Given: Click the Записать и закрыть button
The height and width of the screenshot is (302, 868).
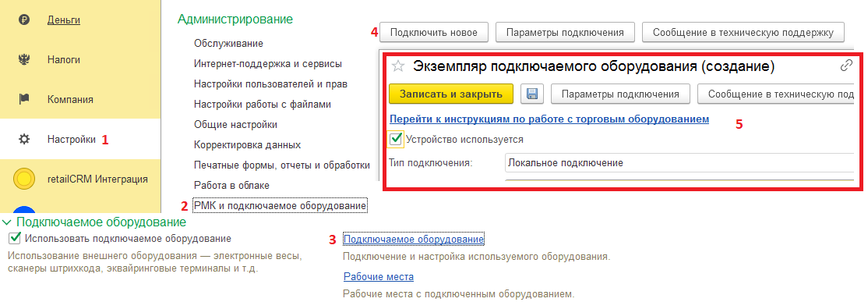Looking at the screenshot, I should coord(451,94).
